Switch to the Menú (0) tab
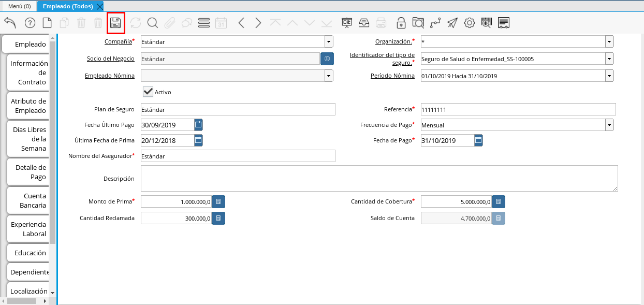Viewport: 644px width, 305px height. click(x=19, y=6)
